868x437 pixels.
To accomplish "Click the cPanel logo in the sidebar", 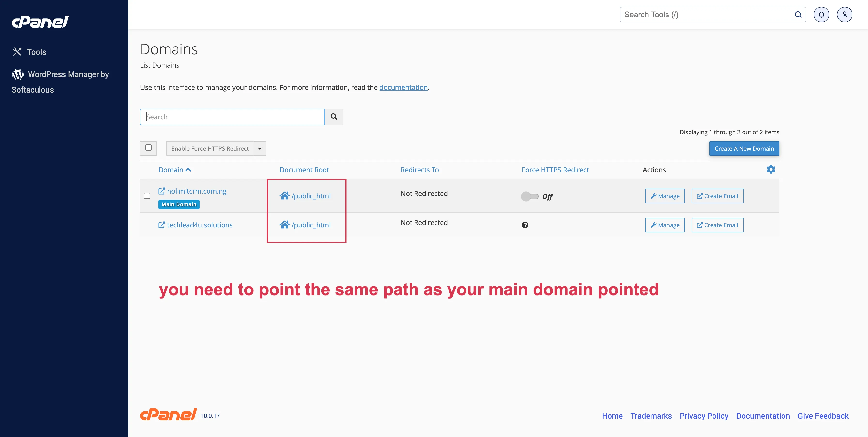I will coord(40,21).
